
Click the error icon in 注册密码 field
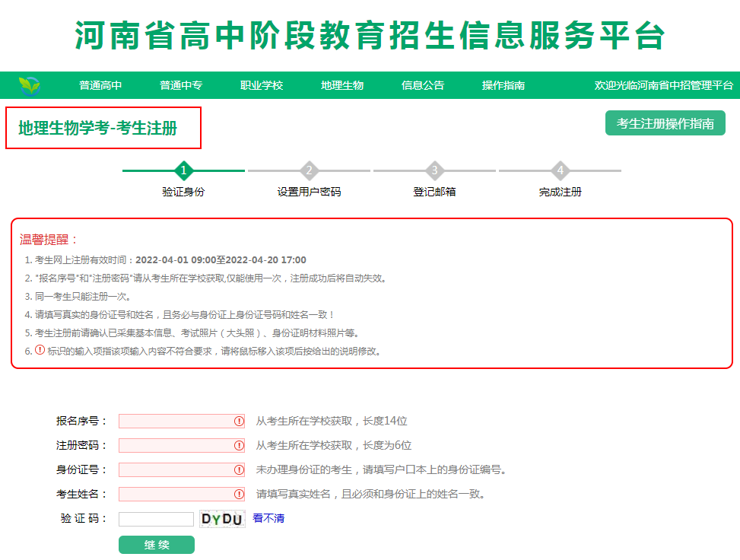(238, 445)
